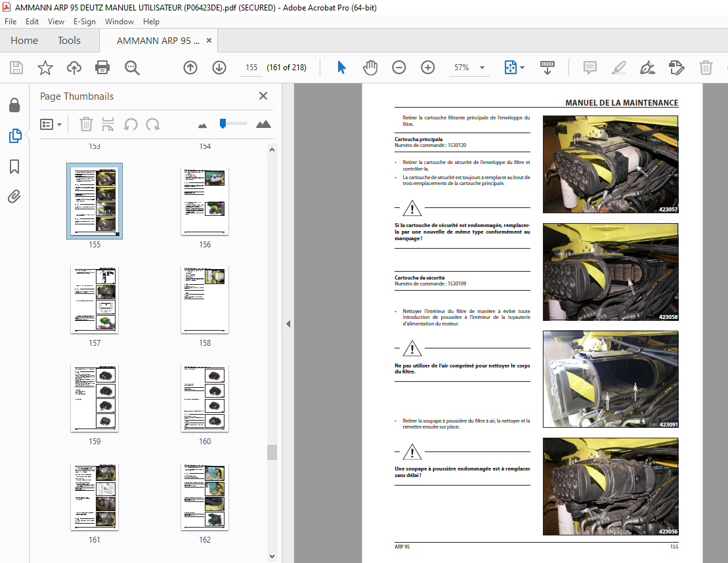
Task: Select the highlighter pen tool
Action: tap(618, 68)
